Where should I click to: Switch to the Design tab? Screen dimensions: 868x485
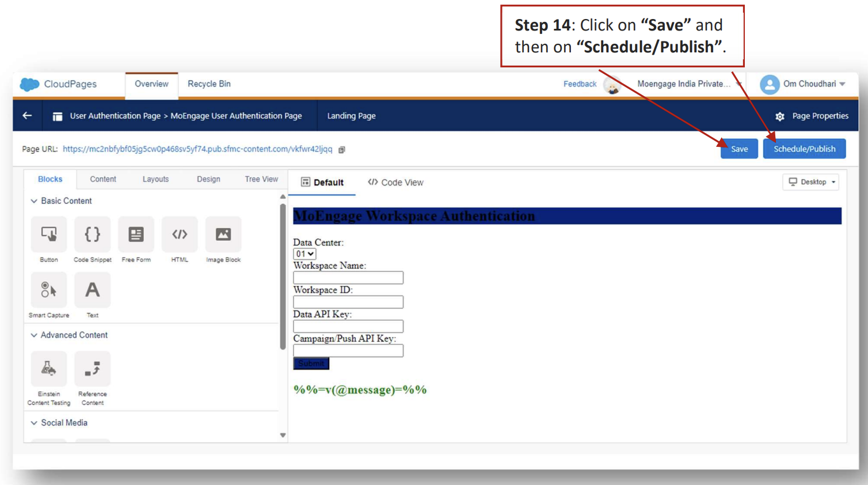(208, 179)
